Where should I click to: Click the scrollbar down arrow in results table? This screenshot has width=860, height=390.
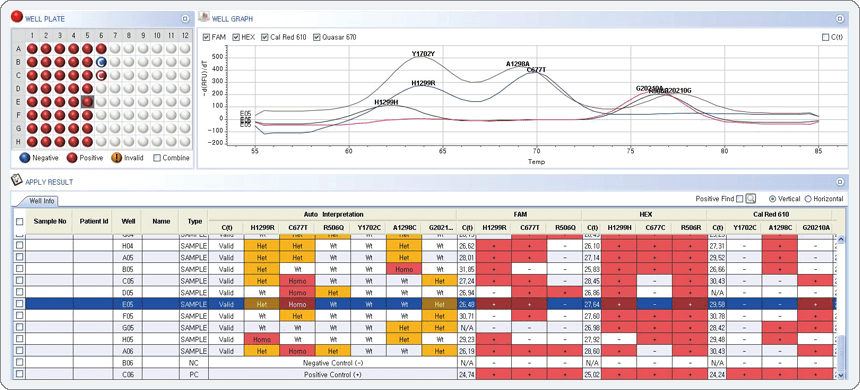(x=841, y=375)
